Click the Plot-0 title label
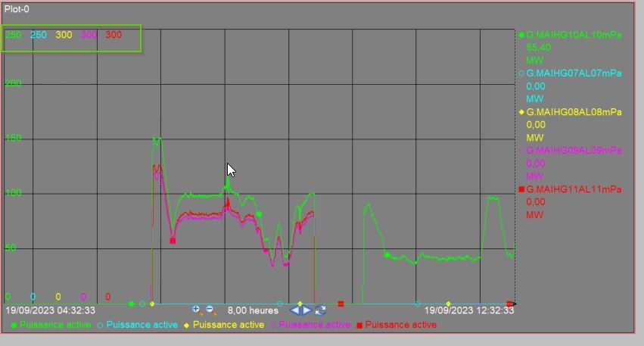644x346 pixels. [x=17, y=9]
